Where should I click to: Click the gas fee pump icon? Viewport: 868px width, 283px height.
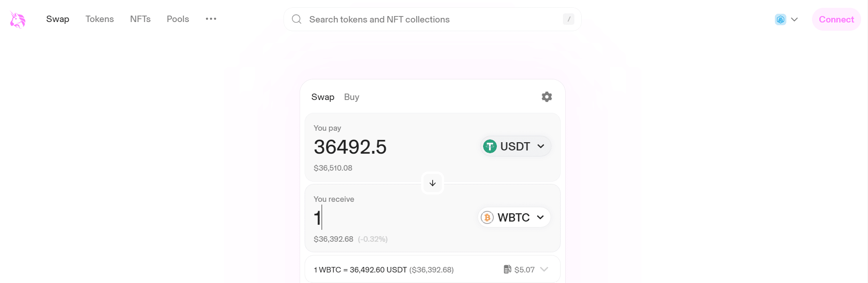tap(507, 269)
